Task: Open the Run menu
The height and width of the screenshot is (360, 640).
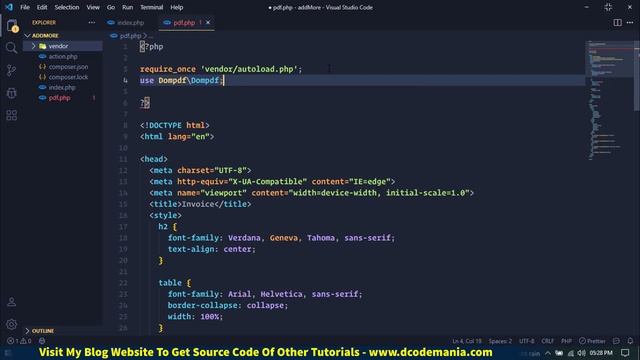Action: [127, 7]
